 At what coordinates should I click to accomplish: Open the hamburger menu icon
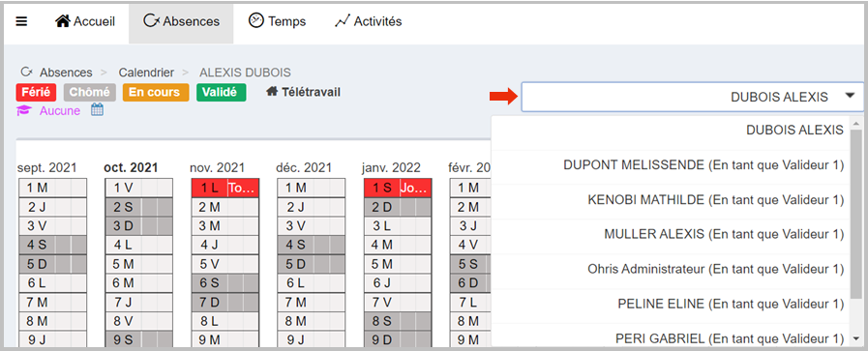21,21
